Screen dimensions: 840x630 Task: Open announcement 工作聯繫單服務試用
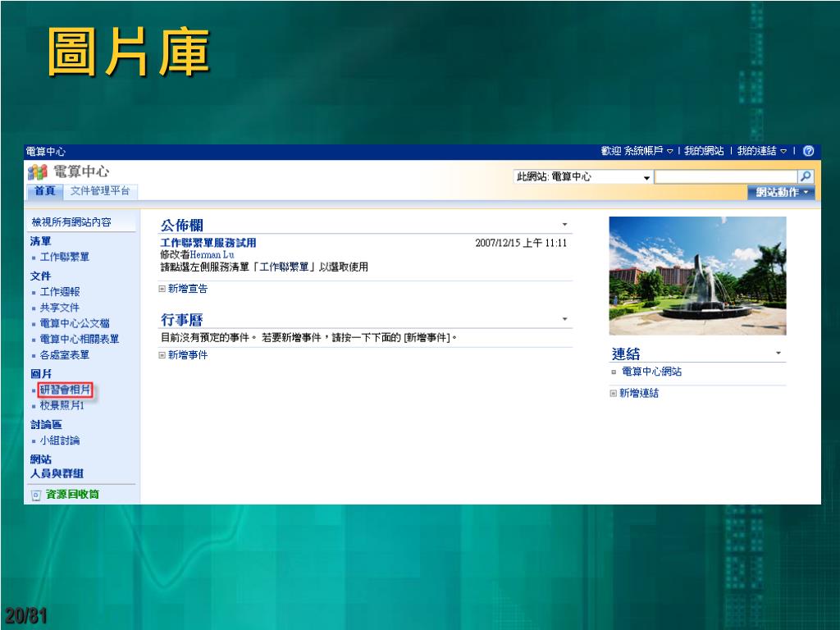(208, 243)
